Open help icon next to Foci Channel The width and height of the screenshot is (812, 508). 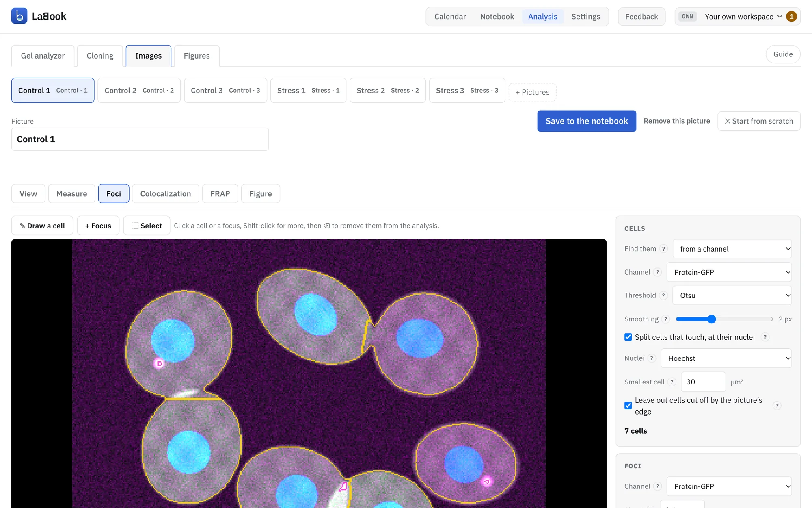click(657, 486)
